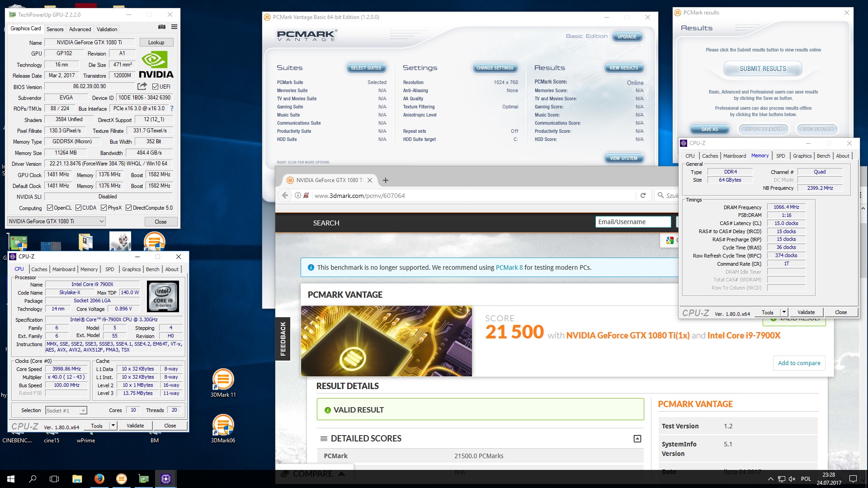
Task: Open Socket #1 selection combo box
Action: [x=66, y=410]
